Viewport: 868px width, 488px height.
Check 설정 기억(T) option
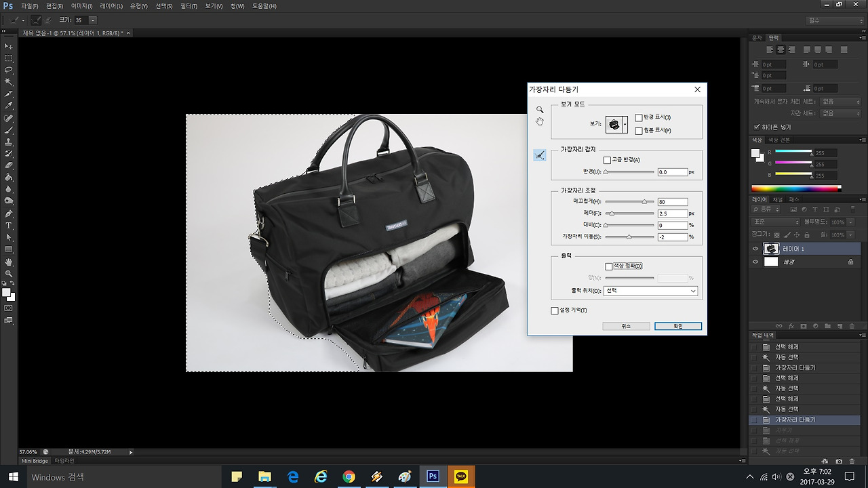coord(555,310)
